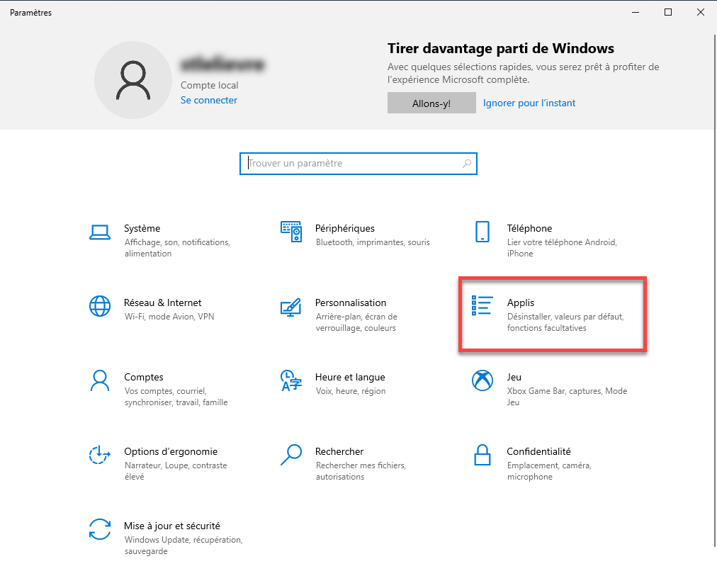Screen dimensions: 717x588
Task: Open the Personnalisation heading
Action: point(351,303)
